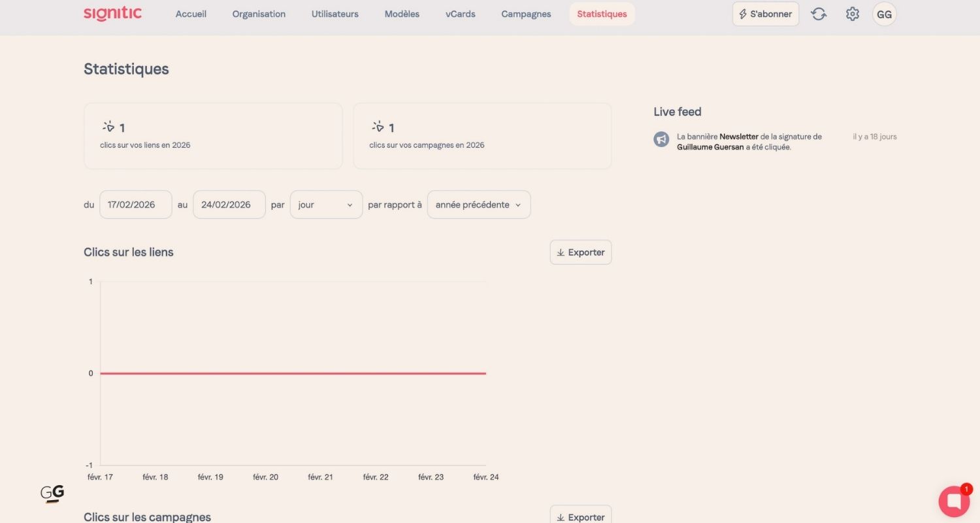
Task: Click the sync refresh icon
Action: [x=819, y=14]
